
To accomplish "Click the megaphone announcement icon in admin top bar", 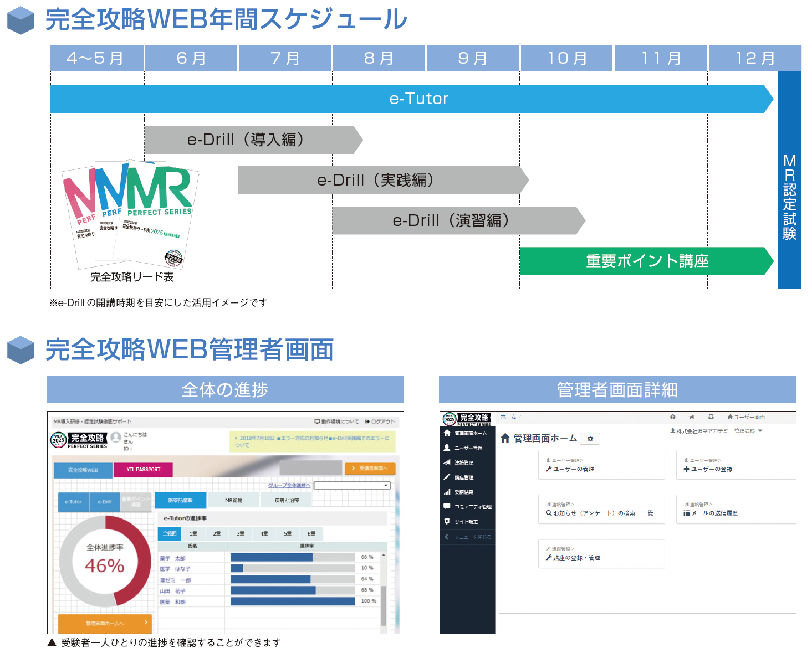I will [x=692, y=417].
